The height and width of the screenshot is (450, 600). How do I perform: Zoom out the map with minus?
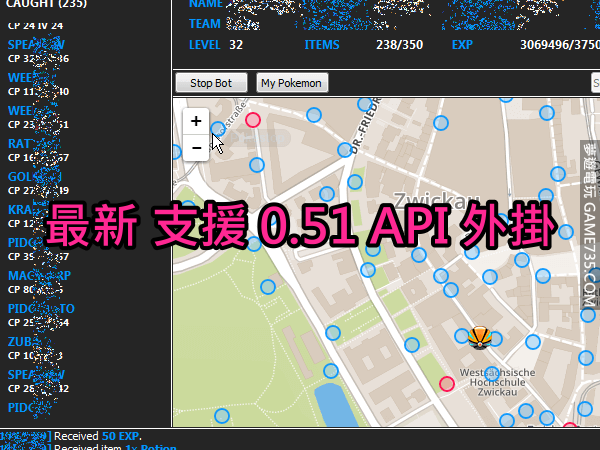pyautogui.click(x=196, y=147)
